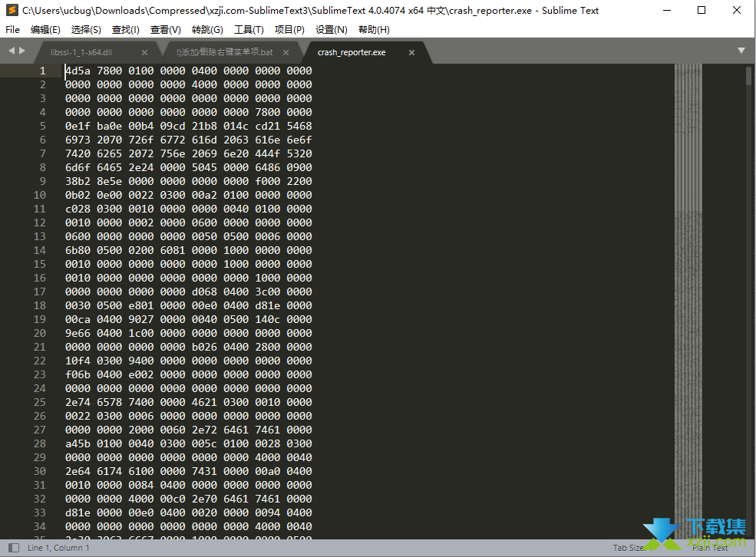Click hex value 0084 on line 31
The width and height of the screenshot is (756, 557).
[x=140, y=485]
